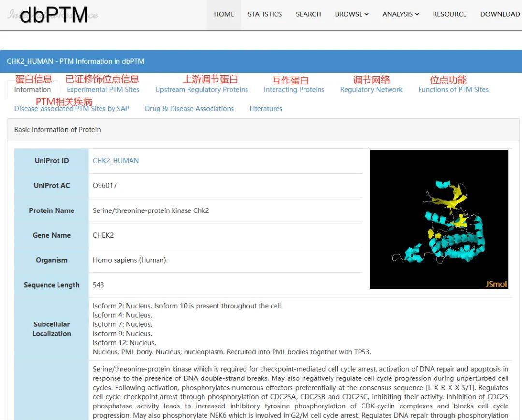The width and height of the screenshot is (522, 420).
Task: Open the Interacting Proteins tab
Action: 294,90
